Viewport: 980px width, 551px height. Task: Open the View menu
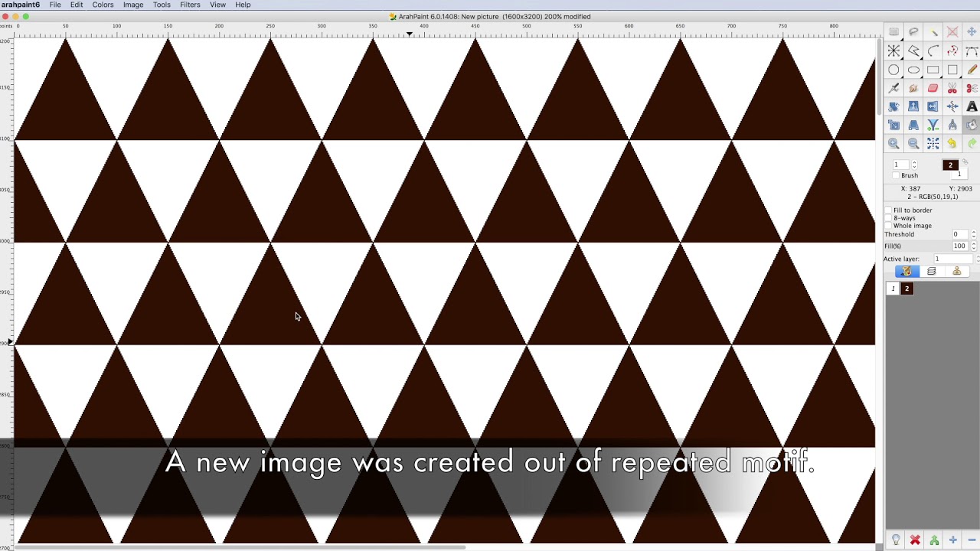click(x=217, y=5)
